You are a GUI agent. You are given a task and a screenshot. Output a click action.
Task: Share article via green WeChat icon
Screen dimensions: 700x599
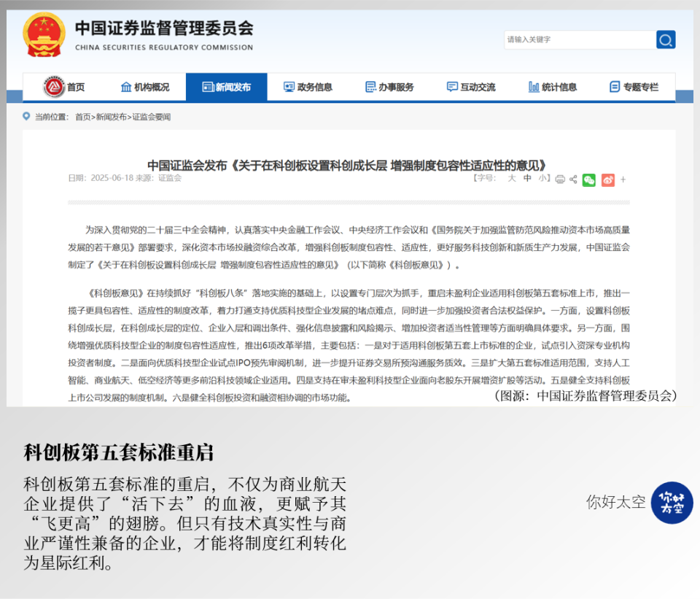click(x=589, y=180)
